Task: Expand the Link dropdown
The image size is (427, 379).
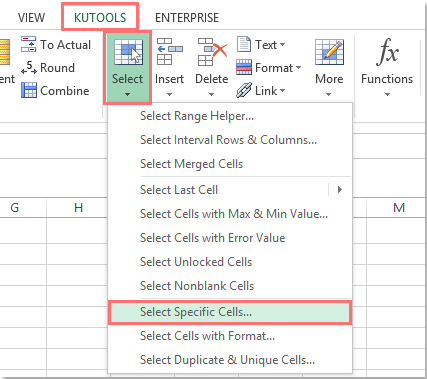Action: pyautogui.click(x=261, y=91)
